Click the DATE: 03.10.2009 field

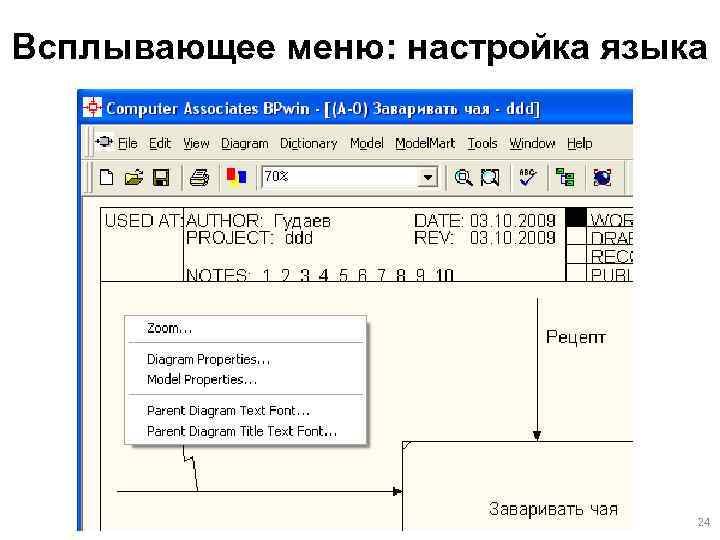click(x=485, y=221)
